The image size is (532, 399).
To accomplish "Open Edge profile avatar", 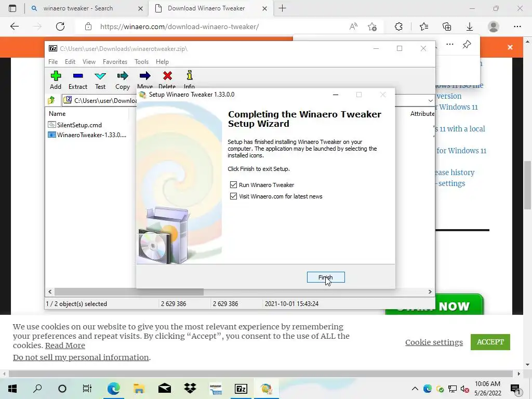I will (x=494, y=26).
